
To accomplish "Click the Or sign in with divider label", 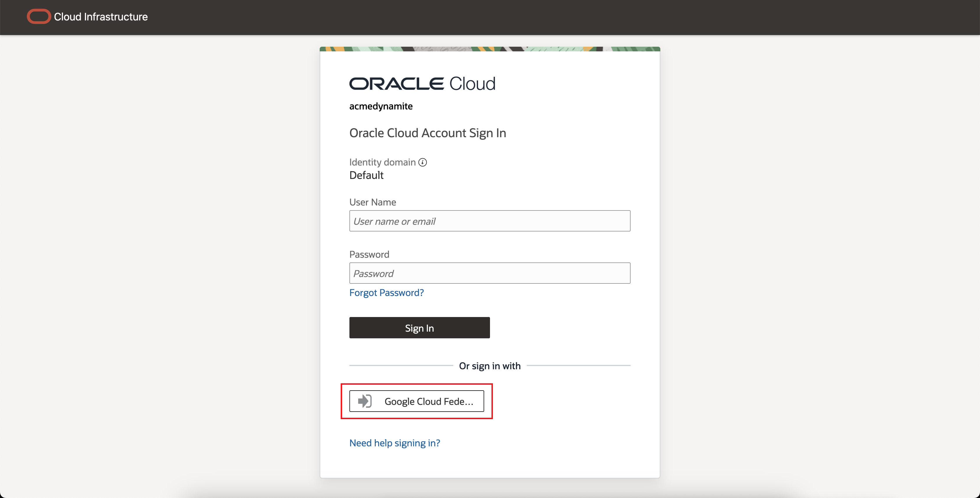I will click(x=489, y=365).
